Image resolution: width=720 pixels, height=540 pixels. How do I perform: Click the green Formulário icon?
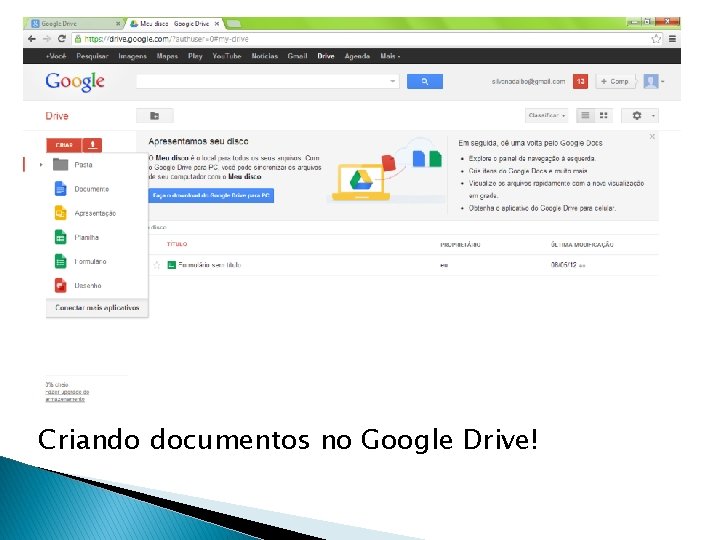pos(60,261)
